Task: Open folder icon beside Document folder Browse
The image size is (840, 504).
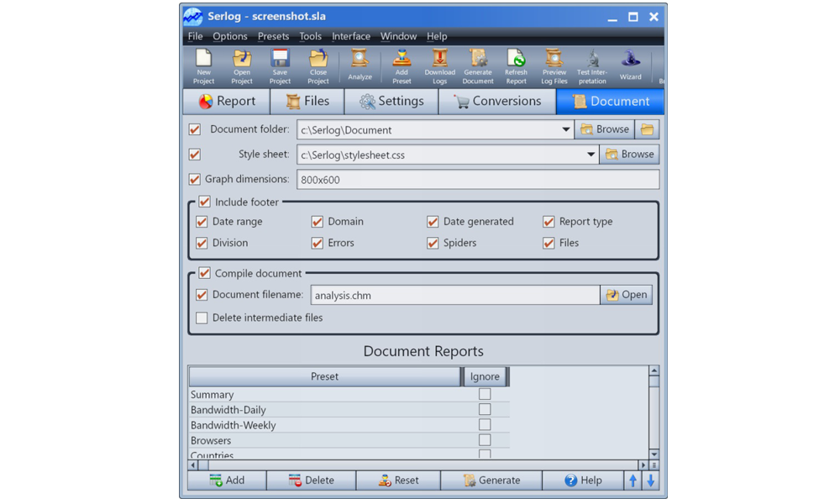Action: pos(647,129)
